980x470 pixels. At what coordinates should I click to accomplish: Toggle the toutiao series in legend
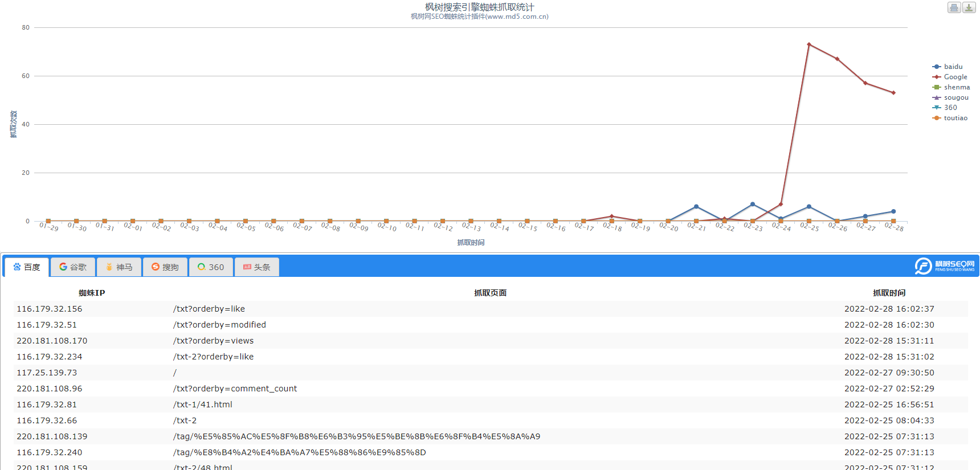pos(950,118)
